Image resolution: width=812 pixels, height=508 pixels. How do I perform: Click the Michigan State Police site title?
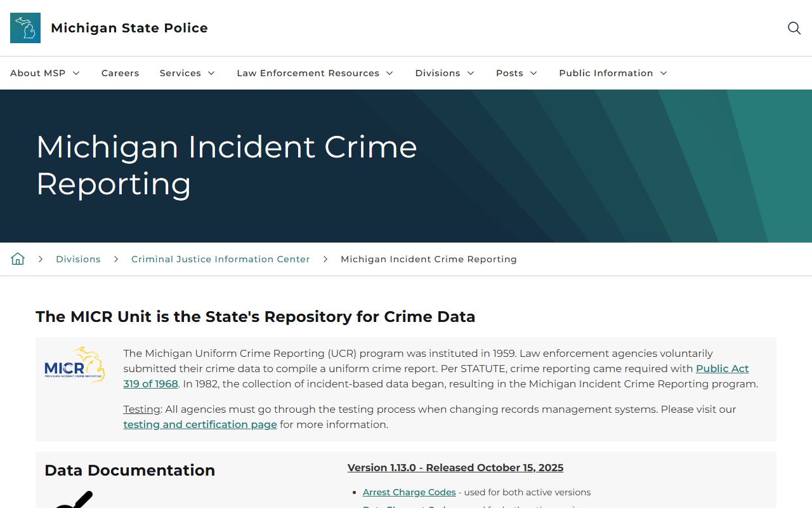tap(129, 28)
